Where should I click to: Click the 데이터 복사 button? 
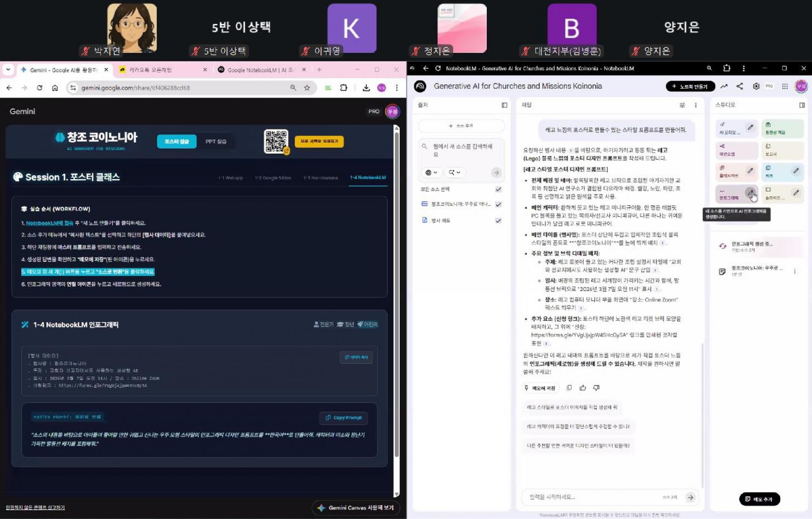(x=356, y=357)
